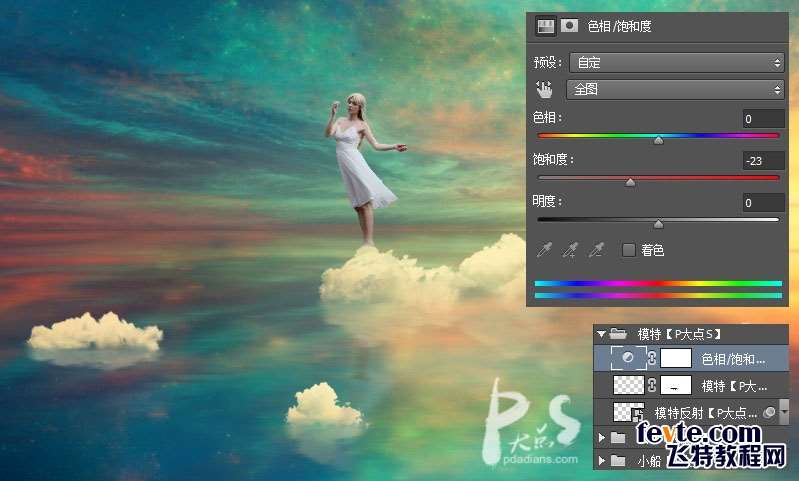Select the 模特【P大... layer name
799x481 pixels.
click(x=734, y=386)
